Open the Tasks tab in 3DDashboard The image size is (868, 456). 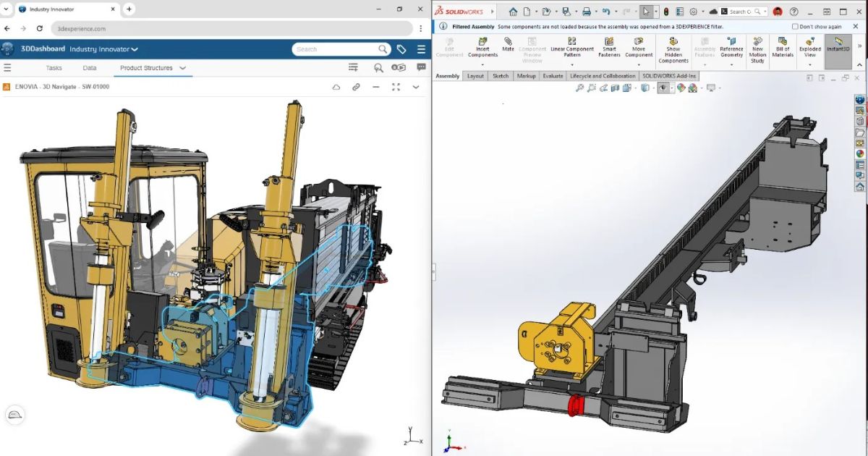[x=54, y=68]
